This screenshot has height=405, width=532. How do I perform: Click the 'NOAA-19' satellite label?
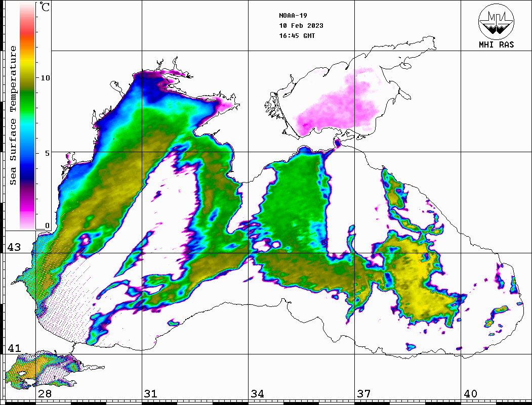coord(293,16)
